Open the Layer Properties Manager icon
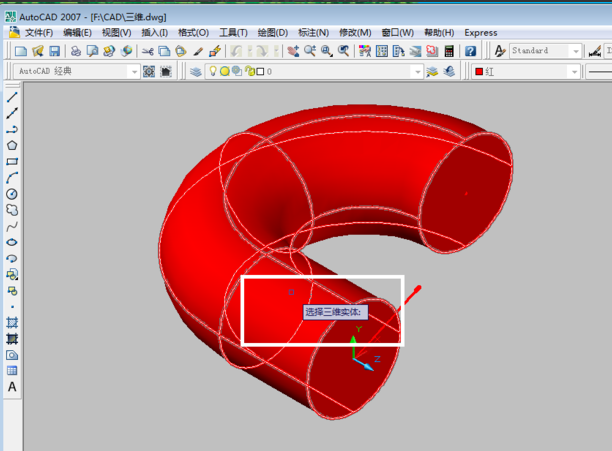Image resolution: width=612 pixels, height=451 pixels. click(196, 72)
